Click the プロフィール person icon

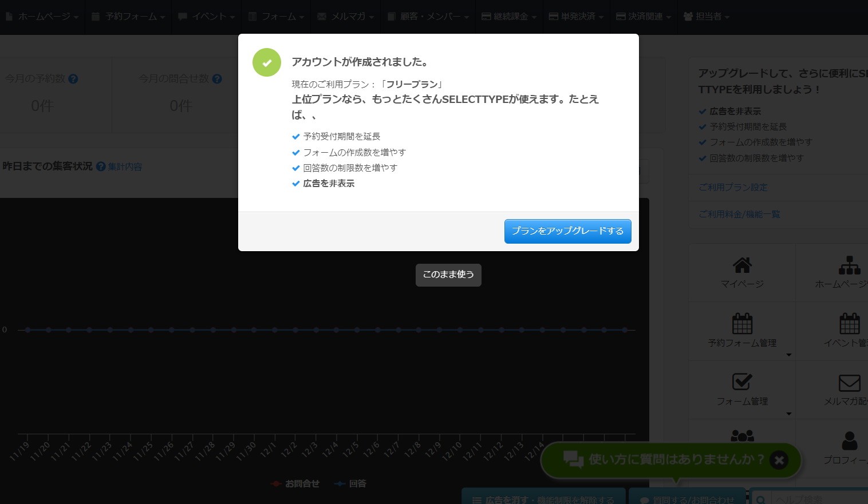click(849, 441)
